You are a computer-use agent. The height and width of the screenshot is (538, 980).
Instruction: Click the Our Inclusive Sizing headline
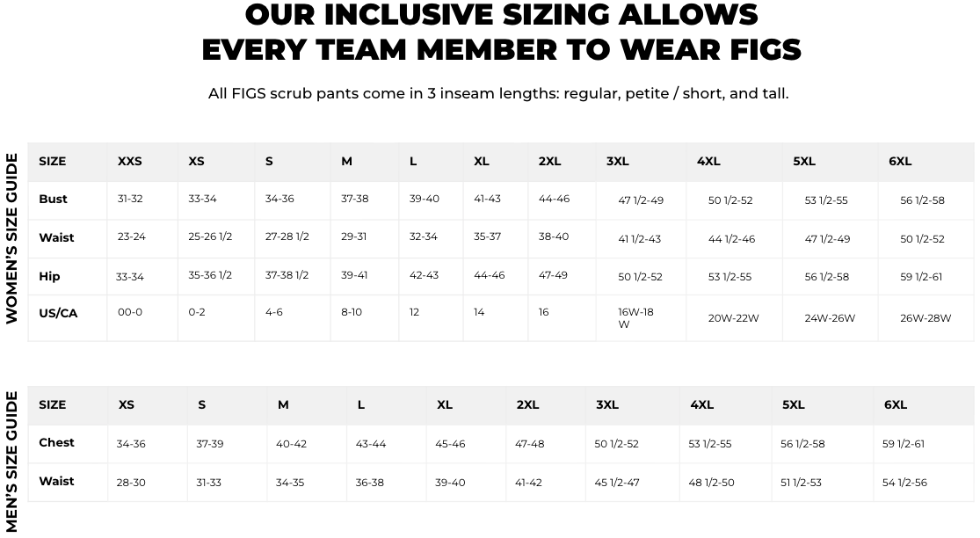click(501, 33)
